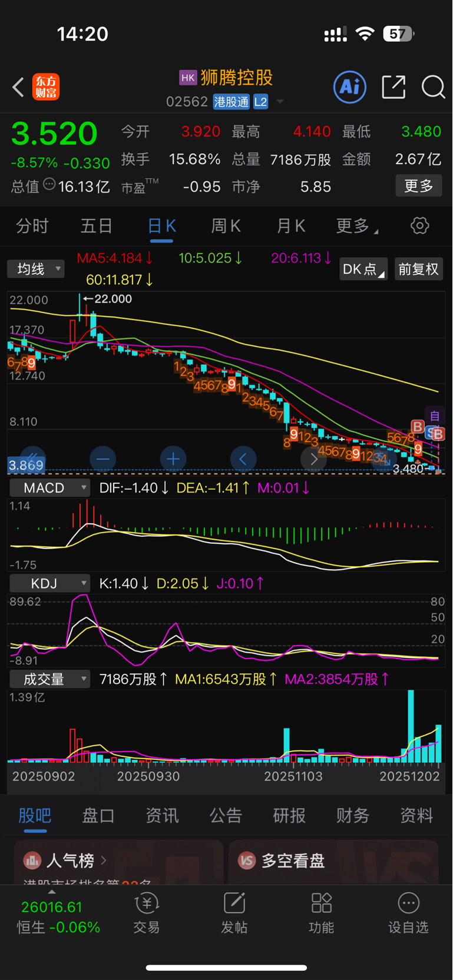Tap the share export icon
The image size is (453, 980).
click(x=394, y=87)
